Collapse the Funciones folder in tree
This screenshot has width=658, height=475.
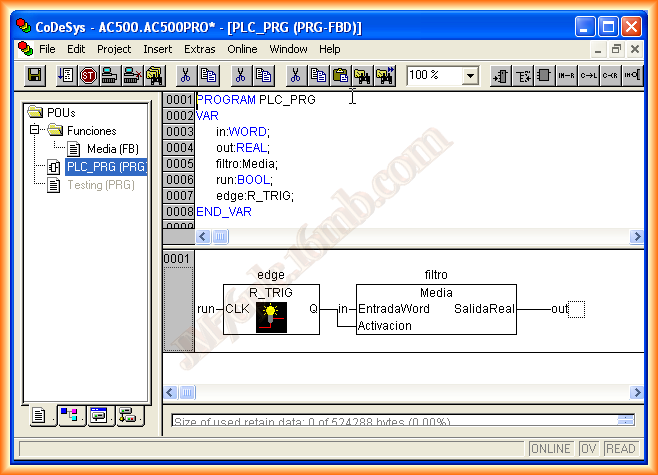click(35, 131)
